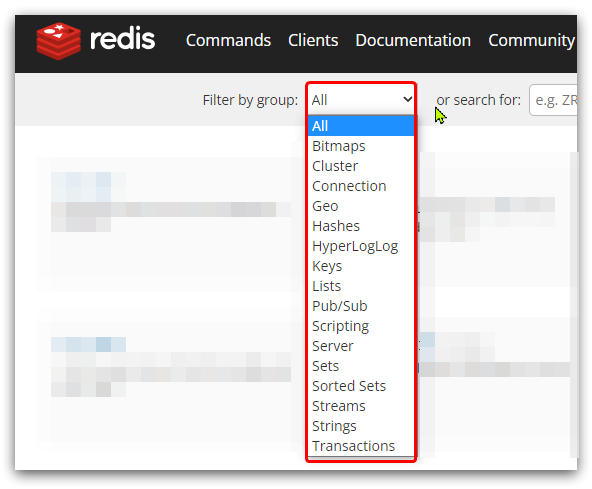Open the Commands nav item
Viewport: 592px width, 489px height.
click(228, 40)
